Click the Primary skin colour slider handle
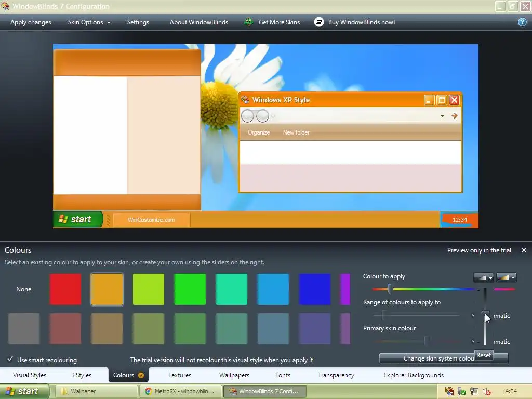This screenshot has height=399, width=532. (426, 341)
